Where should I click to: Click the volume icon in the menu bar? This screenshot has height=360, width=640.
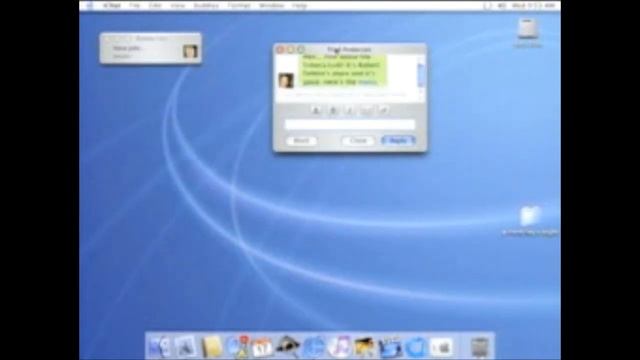502,5
